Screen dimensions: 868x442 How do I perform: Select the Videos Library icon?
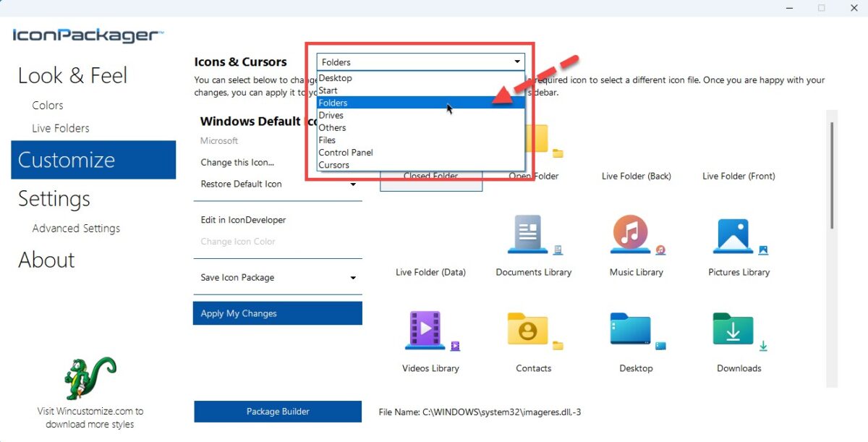coord(430,331)
